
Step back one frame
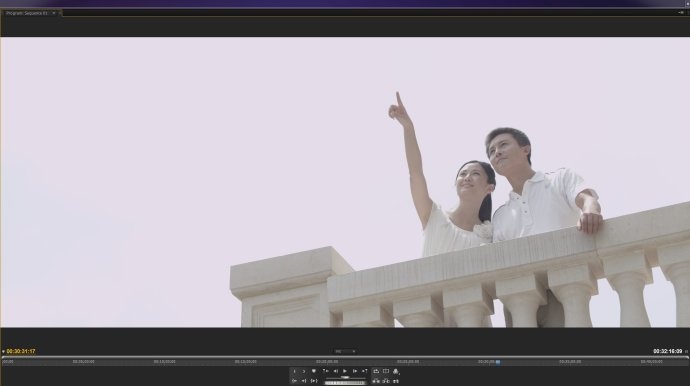pos(336,371)
